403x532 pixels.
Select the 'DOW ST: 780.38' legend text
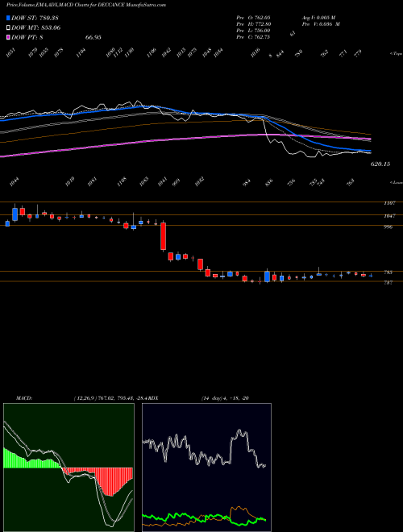(35, 18)
